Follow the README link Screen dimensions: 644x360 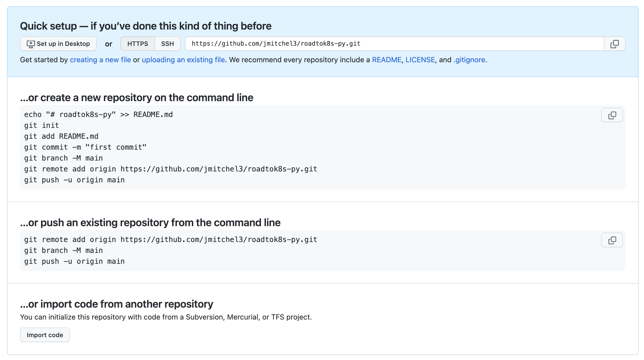click(386, 60)
